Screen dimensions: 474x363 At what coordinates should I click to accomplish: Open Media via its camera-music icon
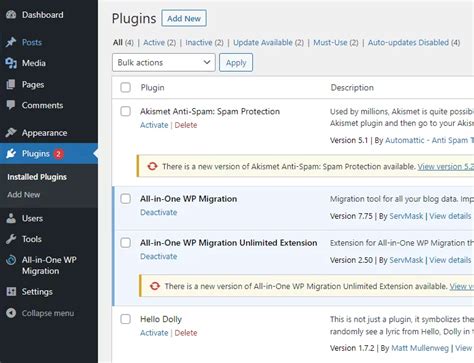[11, 63]
